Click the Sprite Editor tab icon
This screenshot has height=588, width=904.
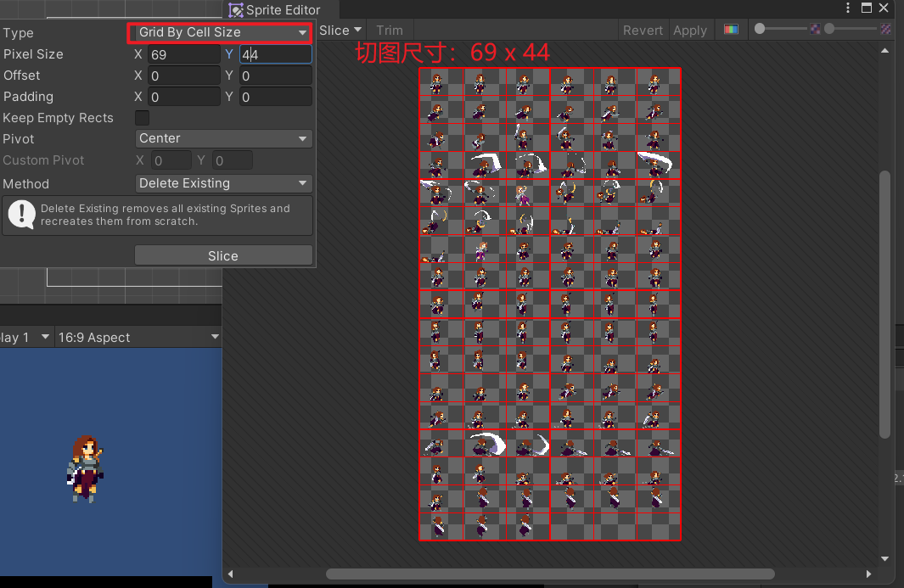[236, 10]
